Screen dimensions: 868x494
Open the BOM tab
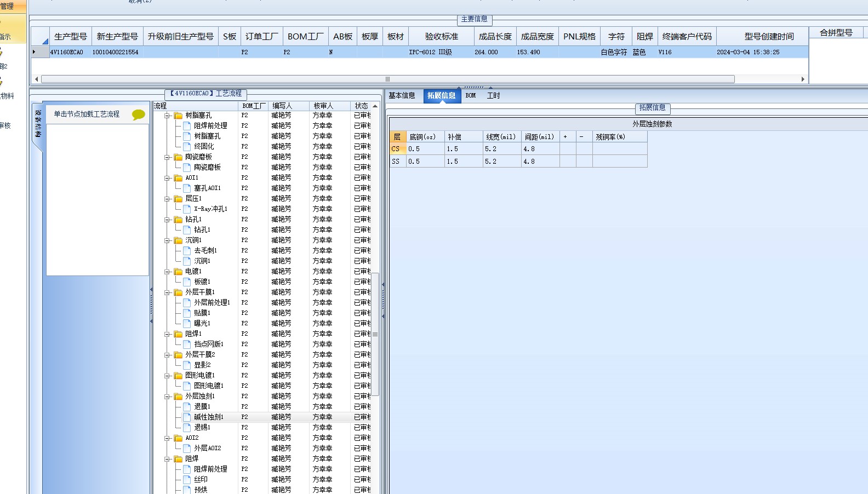tap(471, 96)
